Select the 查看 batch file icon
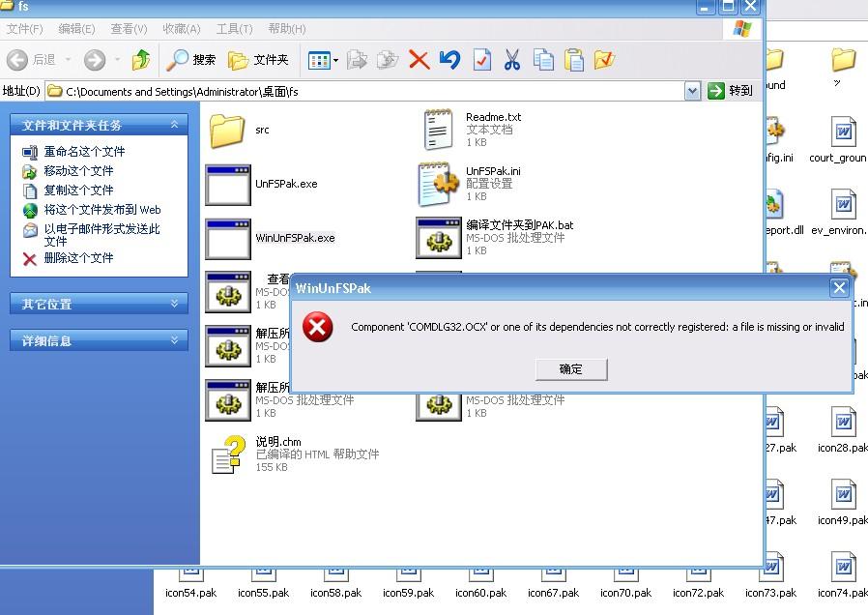The width and height of the screenshot is (868, 615). pyautogui.click(x=228, y=292)
